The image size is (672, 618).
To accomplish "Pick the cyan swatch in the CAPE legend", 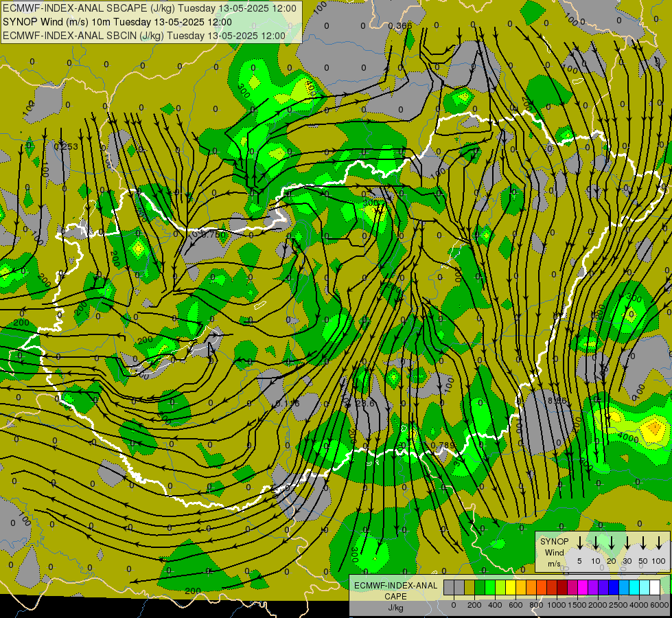I will point(634,587).
